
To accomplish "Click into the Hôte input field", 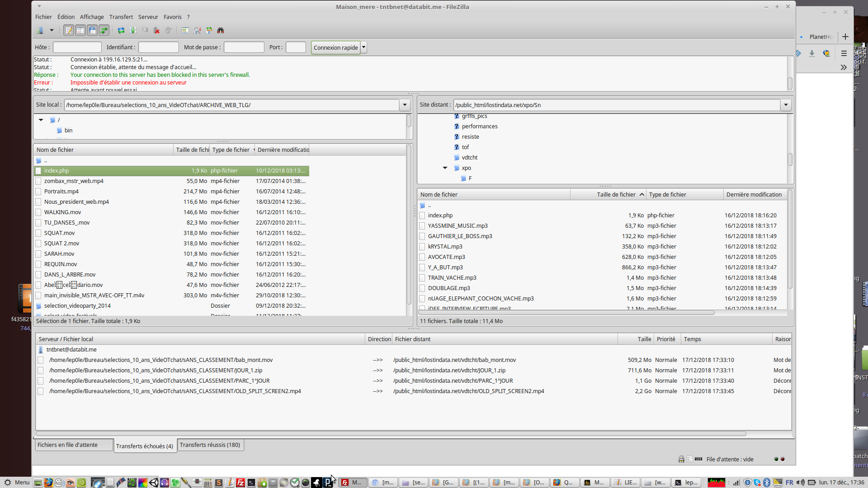I will pos(77,47).
